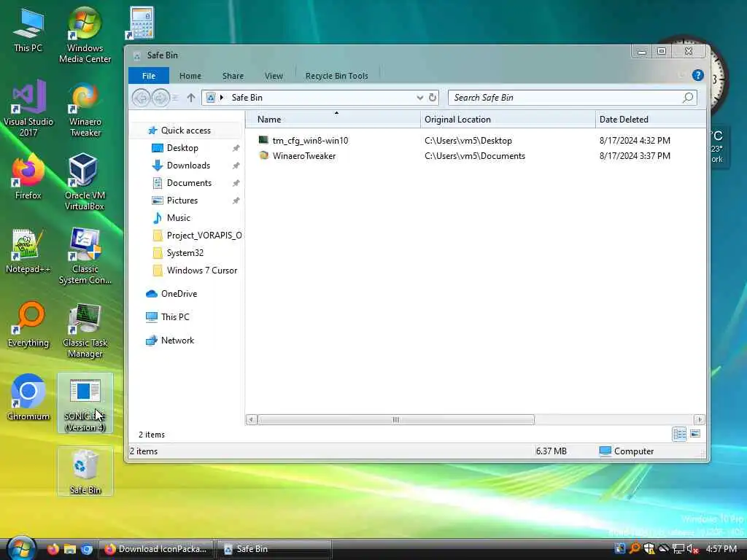Sort by Original Location column header
This screenshot has width=747, height=560.
(x=508, y=119)
